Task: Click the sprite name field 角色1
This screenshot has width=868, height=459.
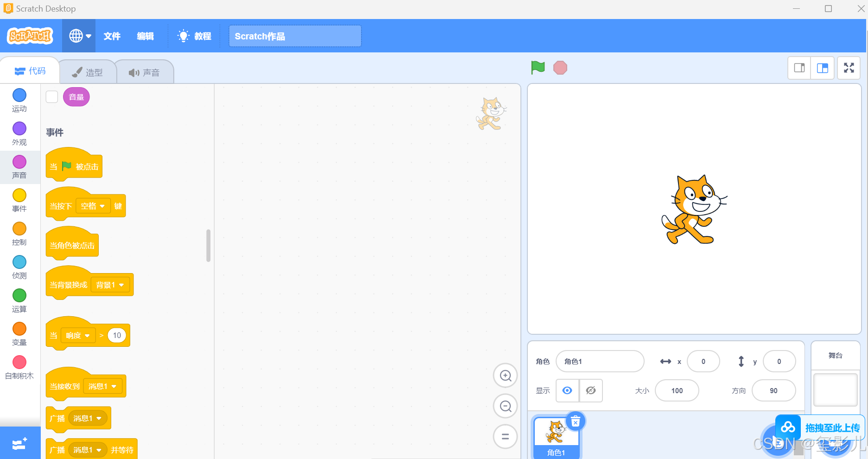Action: click(600, 361)
